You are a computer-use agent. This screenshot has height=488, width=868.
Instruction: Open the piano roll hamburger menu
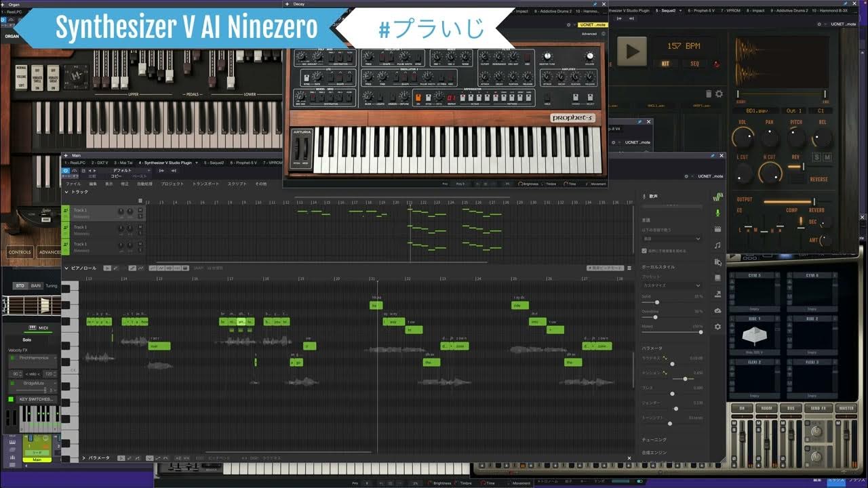coord(629,268)
